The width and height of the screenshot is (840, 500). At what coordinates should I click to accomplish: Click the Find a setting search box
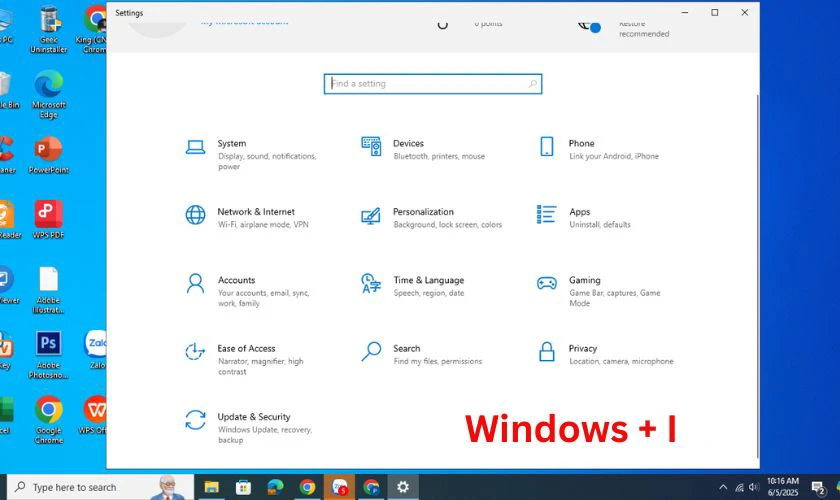pos(433,84)
